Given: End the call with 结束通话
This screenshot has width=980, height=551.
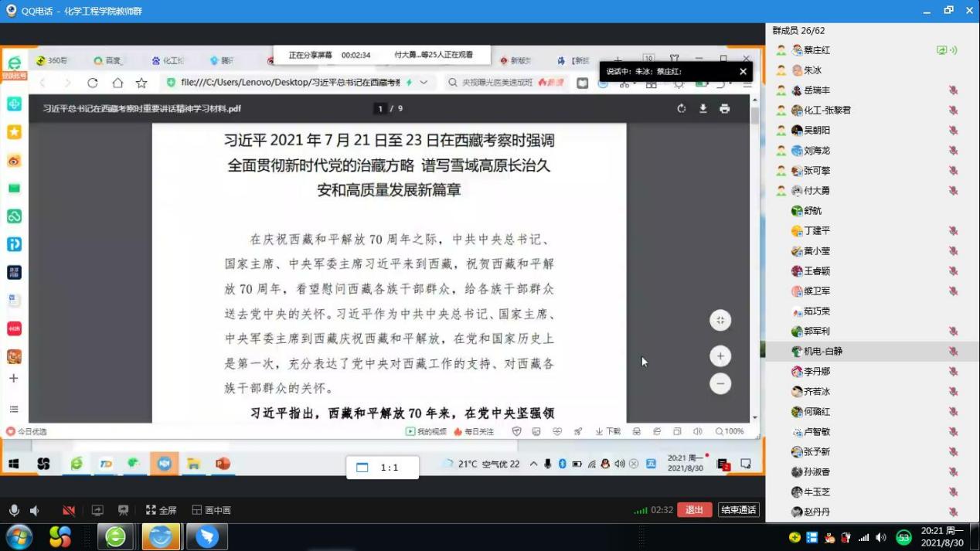Looking at the screenshot, I should (x=738, y=510).
